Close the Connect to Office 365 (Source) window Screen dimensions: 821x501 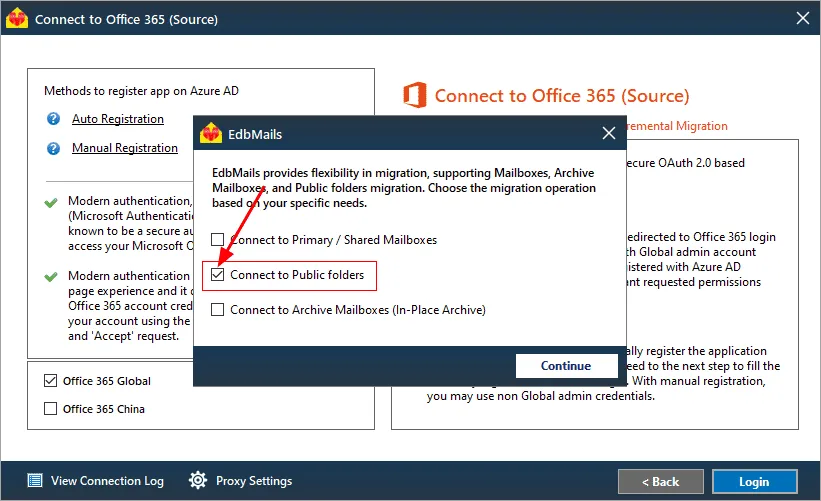[x=802, y=18]
